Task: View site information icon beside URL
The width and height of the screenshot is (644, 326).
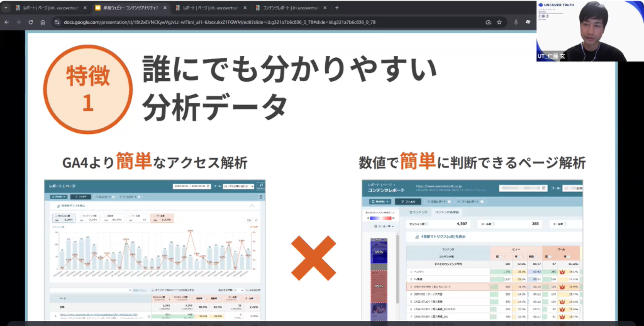Action: [57, 22]
